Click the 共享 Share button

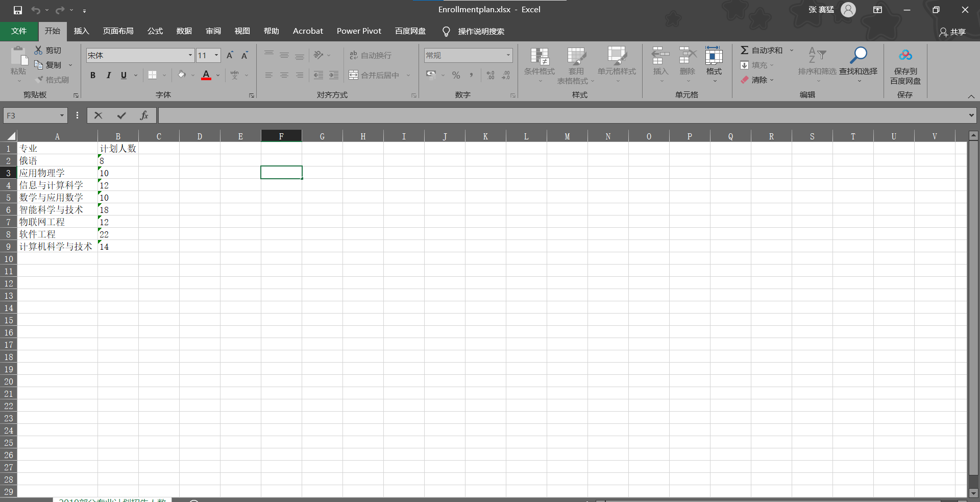tap(952, 32)
